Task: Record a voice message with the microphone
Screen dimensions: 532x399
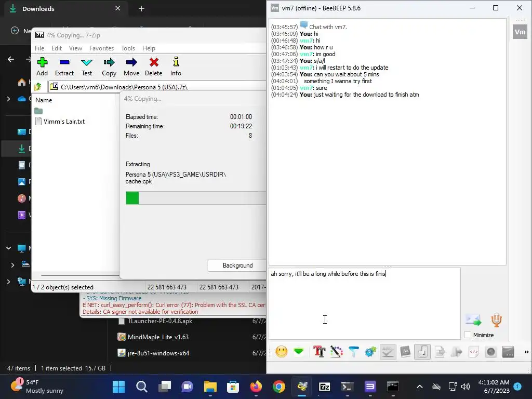Action: [496, 320]
